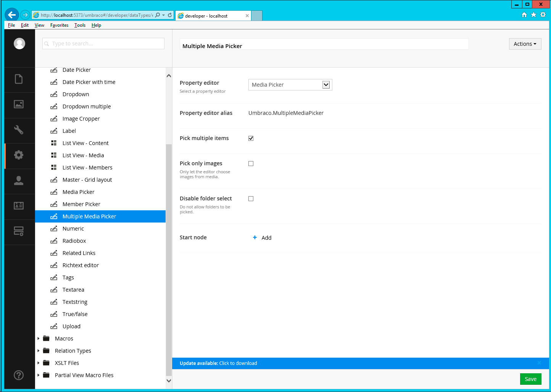Screen dimensions: 551x392
Task: Click the tree scrollbar down arrow
Action: tap(169, 381)
